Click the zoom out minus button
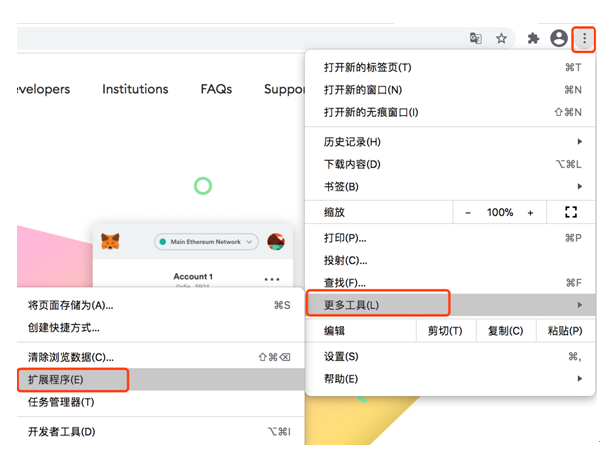This screenshot has width=600, height=453. 468,213
